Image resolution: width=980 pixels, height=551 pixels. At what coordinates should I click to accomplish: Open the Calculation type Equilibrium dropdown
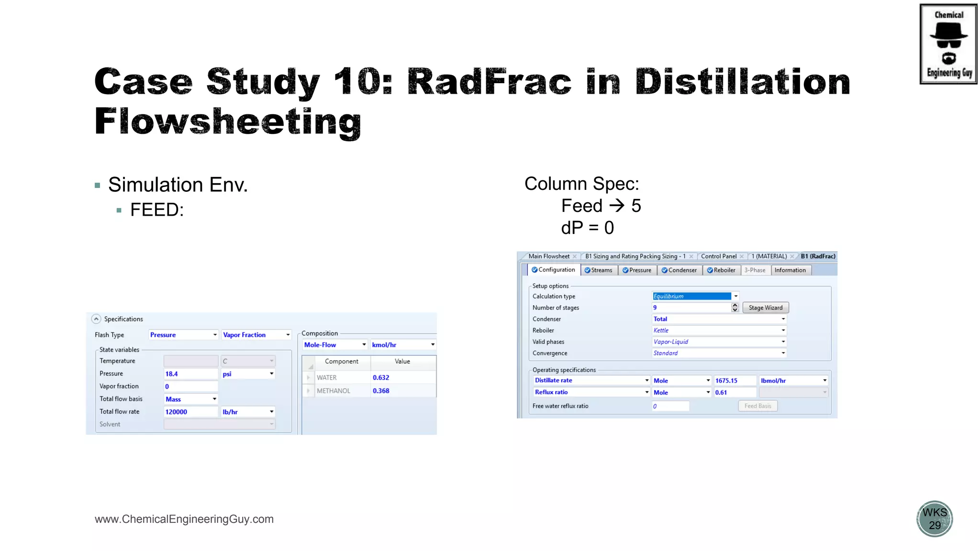pyautogui.click(x=696, y=296)
